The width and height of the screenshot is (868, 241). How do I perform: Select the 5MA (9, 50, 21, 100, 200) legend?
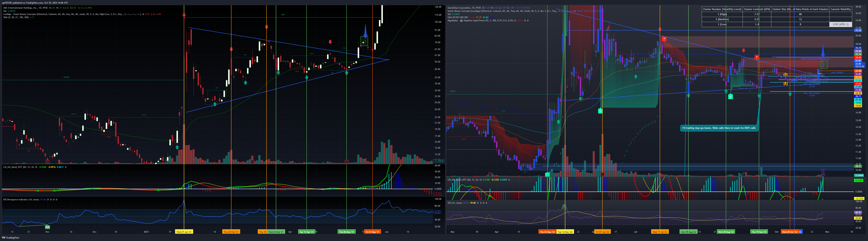coord(16,17)
